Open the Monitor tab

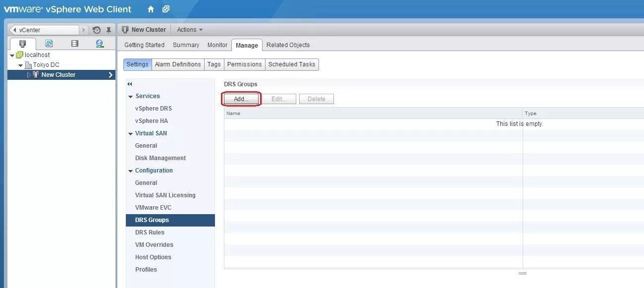click(217, 45)
